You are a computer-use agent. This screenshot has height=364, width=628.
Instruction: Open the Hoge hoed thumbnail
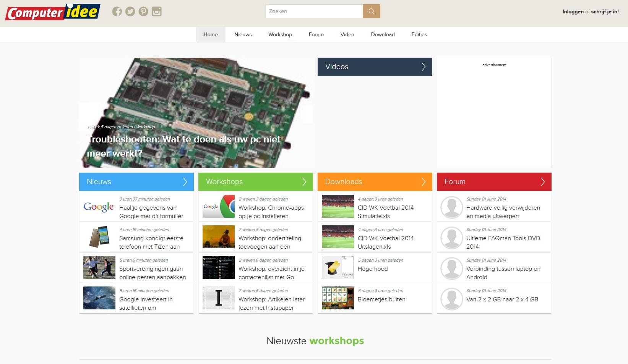coord(338,268)
